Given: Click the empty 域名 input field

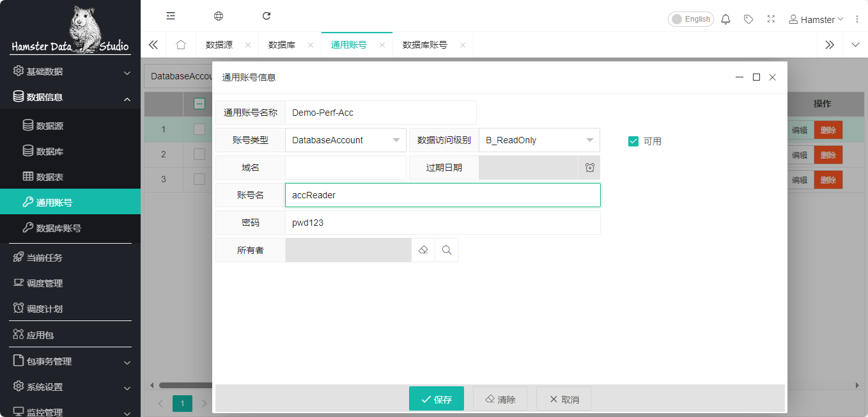Looking at the screenshot, I should pyautogui.click(x=346, y=168).
